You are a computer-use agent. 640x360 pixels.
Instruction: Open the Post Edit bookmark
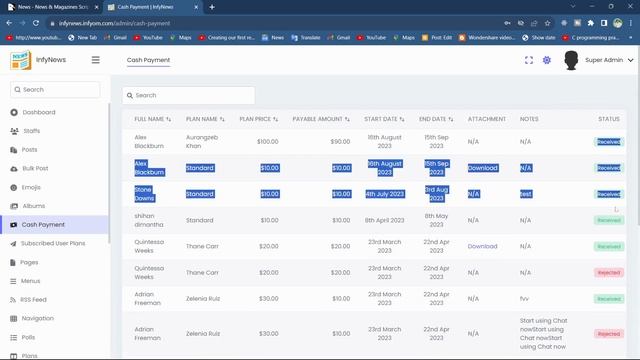coord(437,38)
